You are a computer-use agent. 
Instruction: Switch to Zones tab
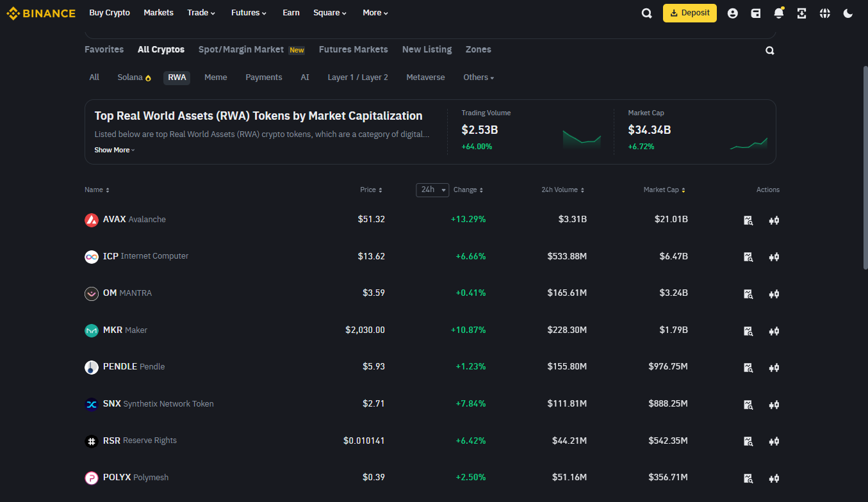click(x=479, y=49)
